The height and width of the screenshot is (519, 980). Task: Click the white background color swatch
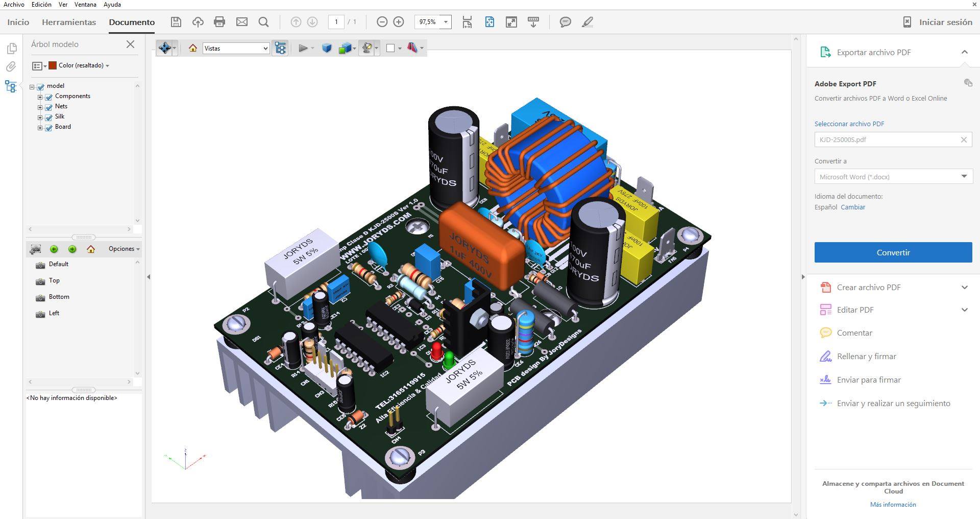pos(390,48)
